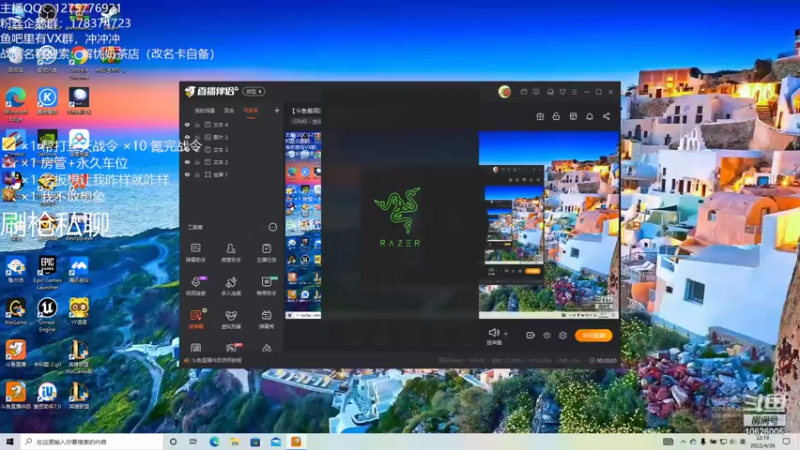The width and height of the screenshot is (800, 450).
Task: Open the tutorial link in the bottom-left of the app
Action: click(213, 360)
